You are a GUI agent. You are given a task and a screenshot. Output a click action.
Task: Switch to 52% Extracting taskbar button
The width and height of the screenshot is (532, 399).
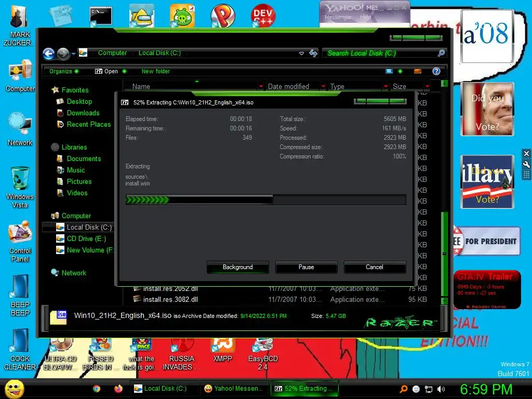304,389
